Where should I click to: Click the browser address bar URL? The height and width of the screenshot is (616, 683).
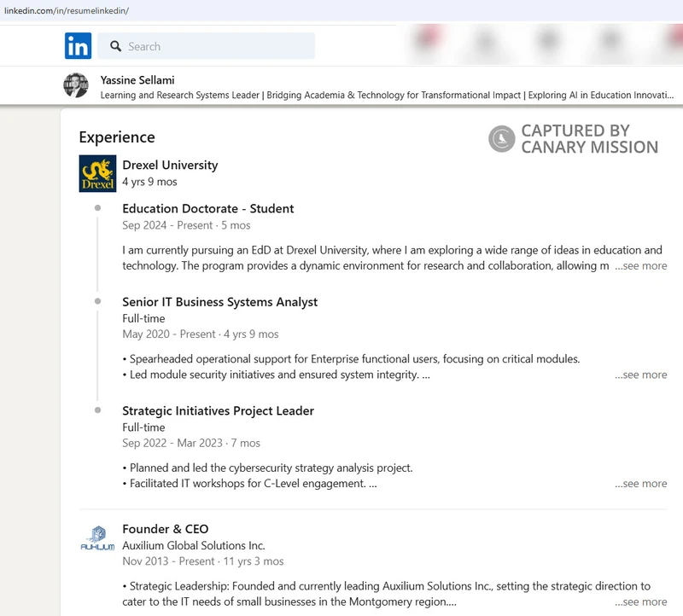coord(67,10)
